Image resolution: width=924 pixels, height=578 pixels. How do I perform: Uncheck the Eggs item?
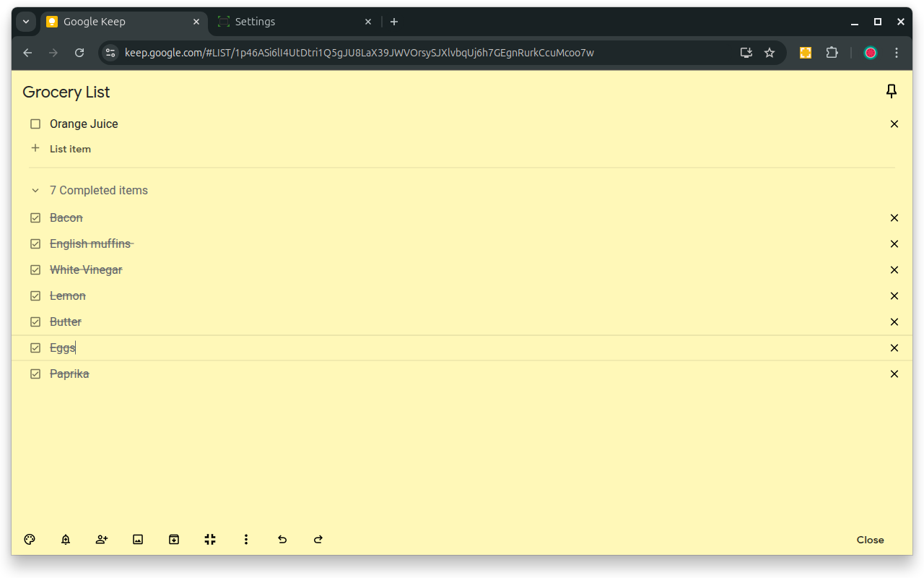(35, 348)
